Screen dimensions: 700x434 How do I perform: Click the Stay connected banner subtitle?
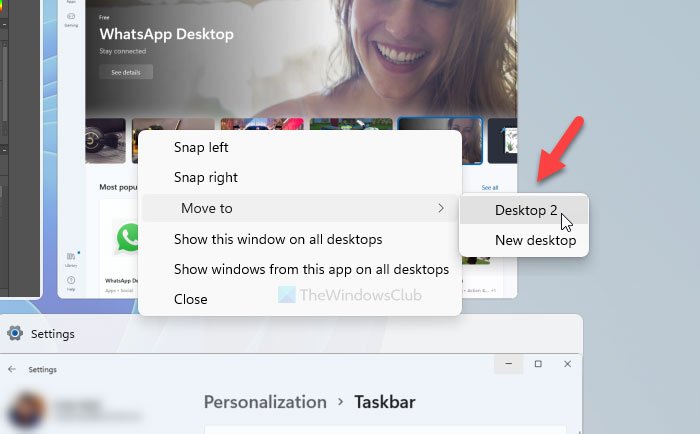click(123, 51)
